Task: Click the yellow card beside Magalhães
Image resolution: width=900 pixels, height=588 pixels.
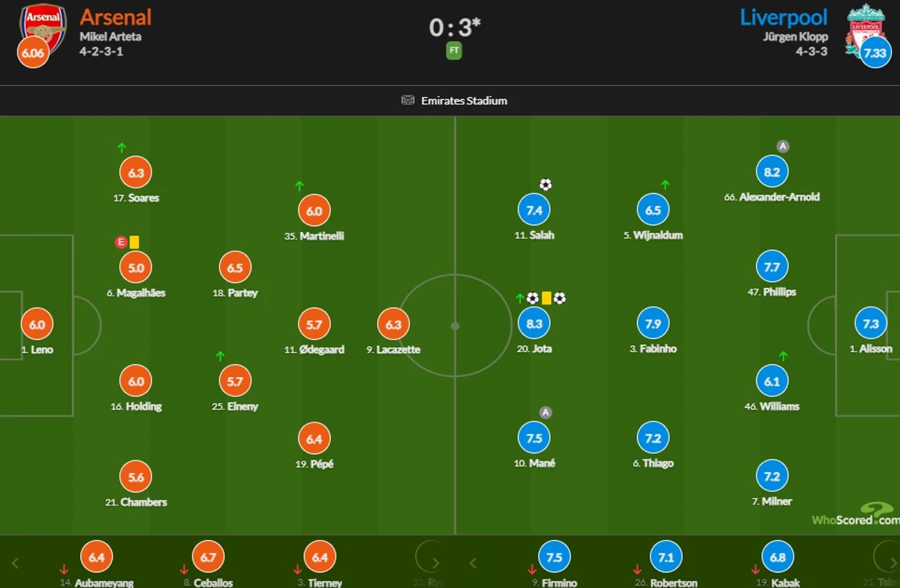Action: [134, 242]
